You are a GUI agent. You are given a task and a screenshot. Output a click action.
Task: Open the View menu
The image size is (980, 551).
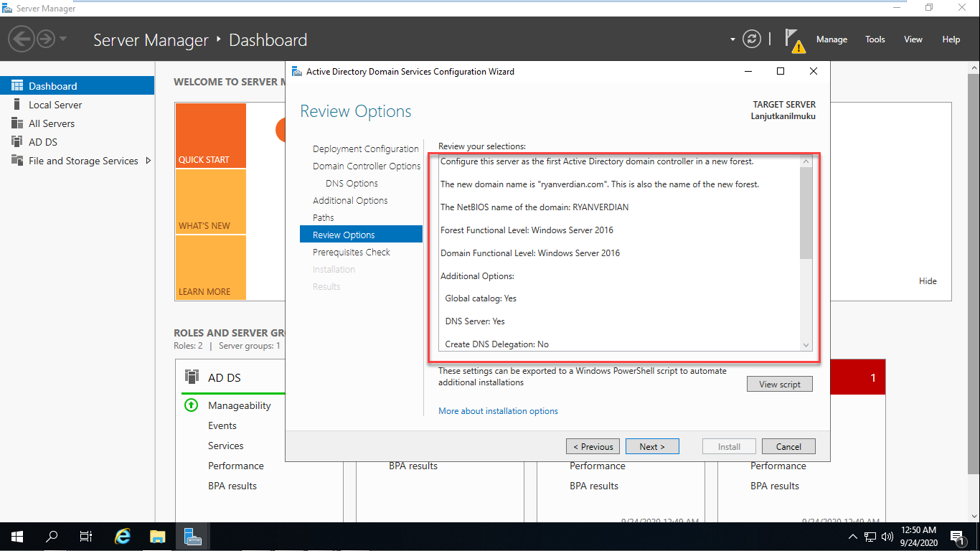click(x=913, y=39)
